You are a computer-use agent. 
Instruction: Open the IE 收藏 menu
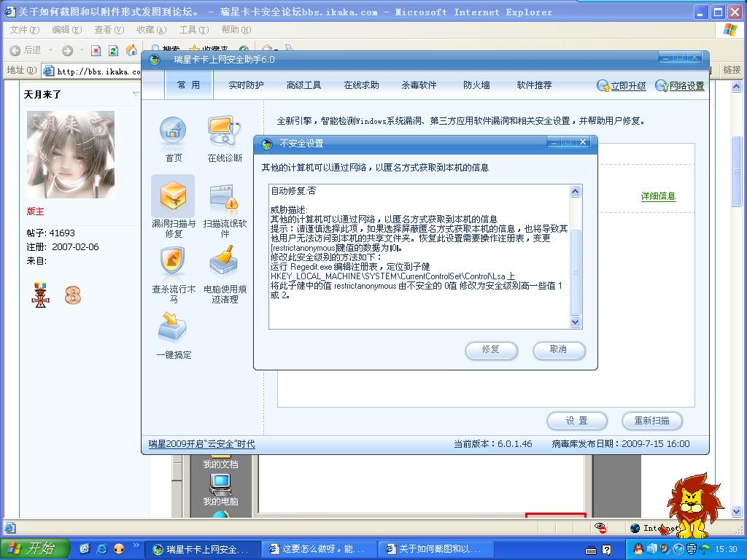(152, 29)
